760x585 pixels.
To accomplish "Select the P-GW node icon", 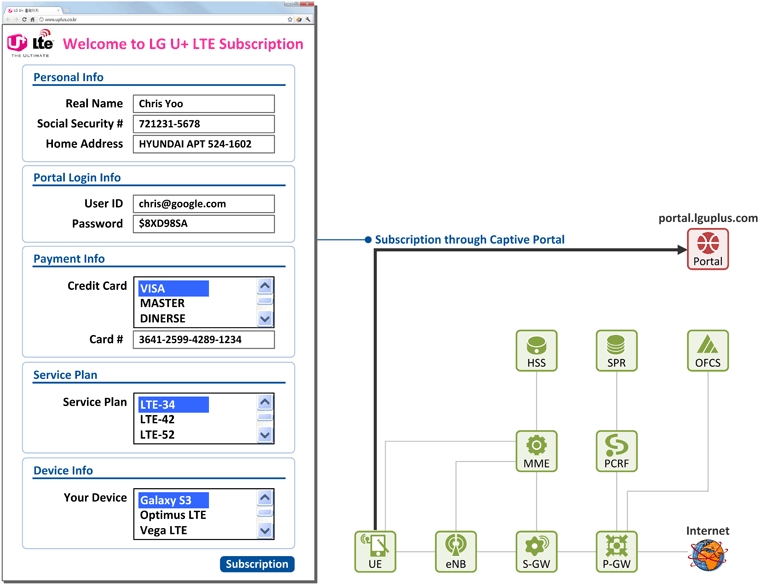I will [617, 552].
